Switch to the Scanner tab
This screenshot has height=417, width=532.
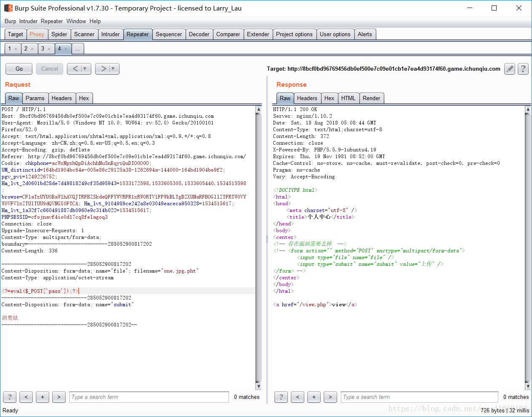click(x=84, y=34)
